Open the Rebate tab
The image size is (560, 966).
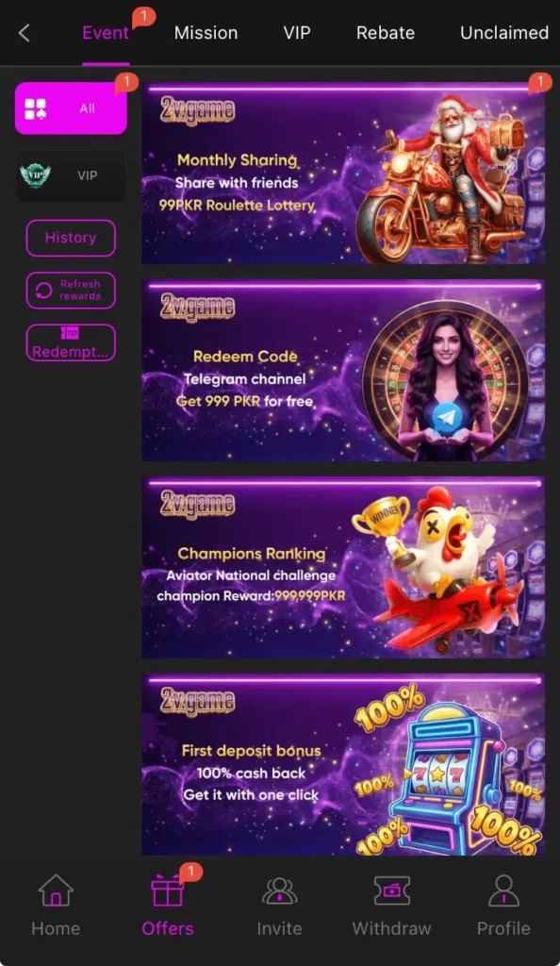[x=386, y=33]
